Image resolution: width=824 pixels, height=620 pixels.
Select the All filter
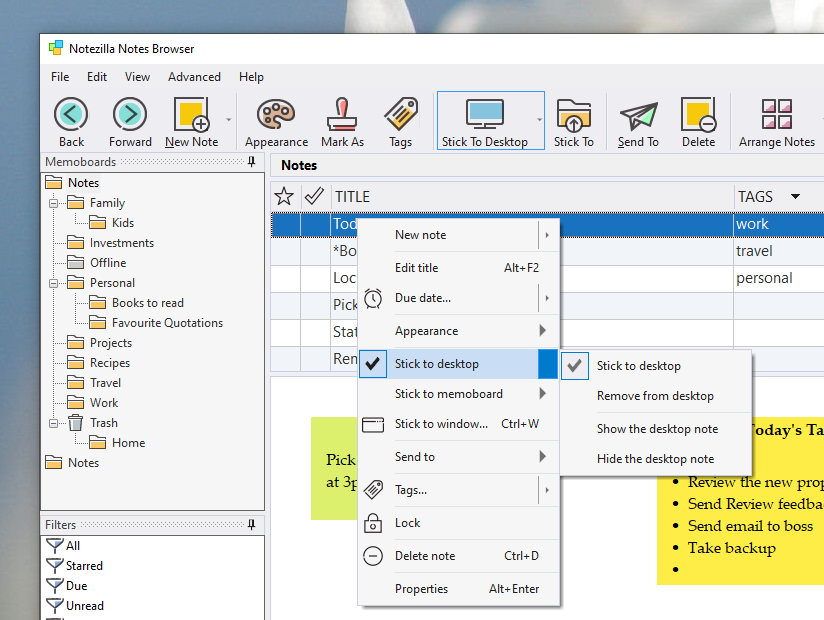(x=63, y=545)
